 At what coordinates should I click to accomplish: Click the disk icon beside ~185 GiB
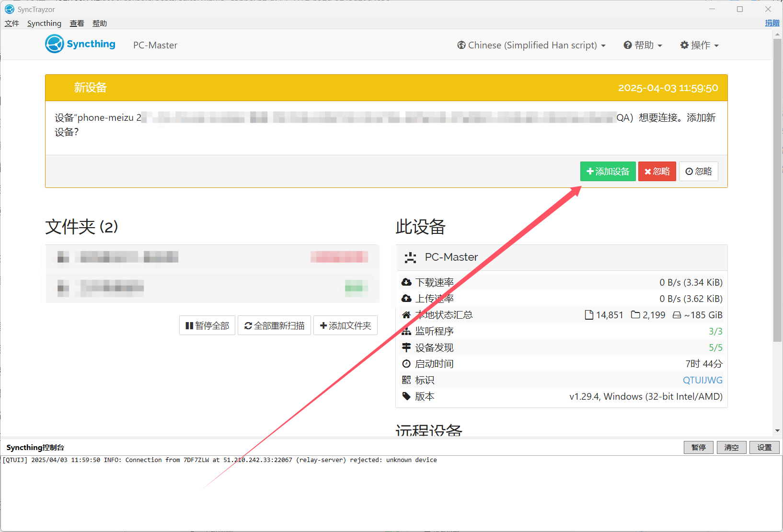[x=677, y=315]
